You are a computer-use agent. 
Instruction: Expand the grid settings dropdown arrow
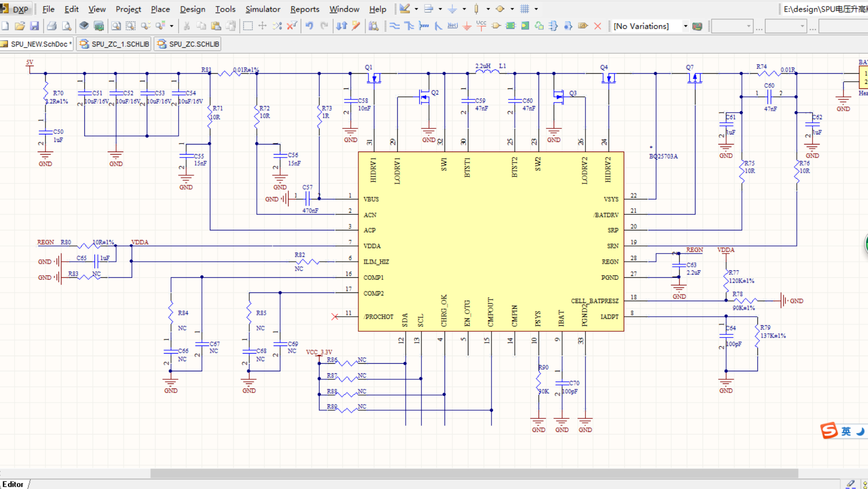click(536, 9)
